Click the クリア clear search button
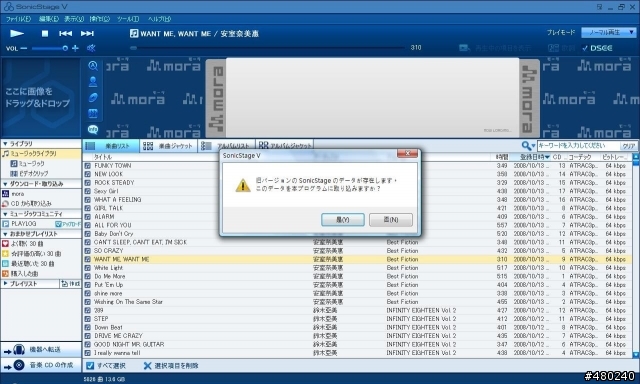The image size is (640, 384). click(x=628, y=146)
